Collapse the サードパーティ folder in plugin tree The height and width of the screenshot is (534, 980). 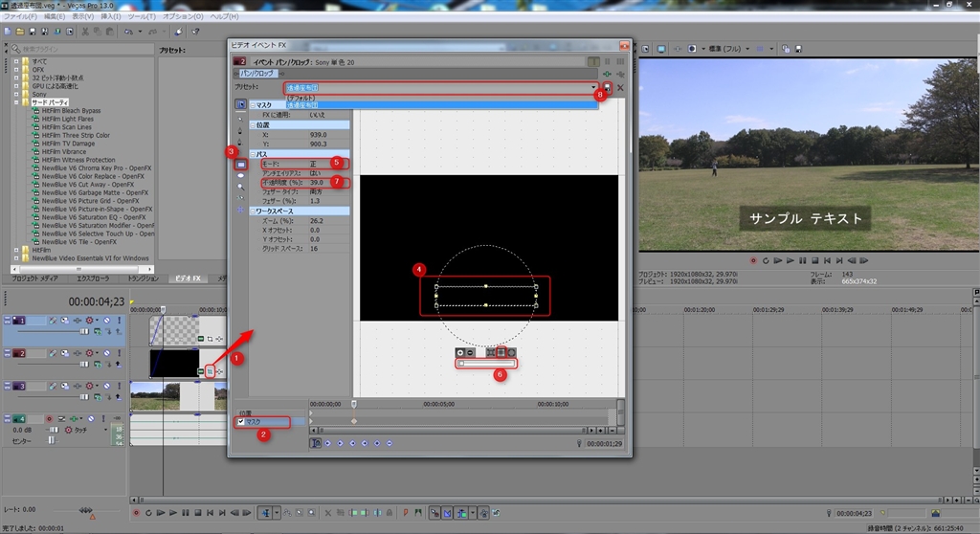16,102
